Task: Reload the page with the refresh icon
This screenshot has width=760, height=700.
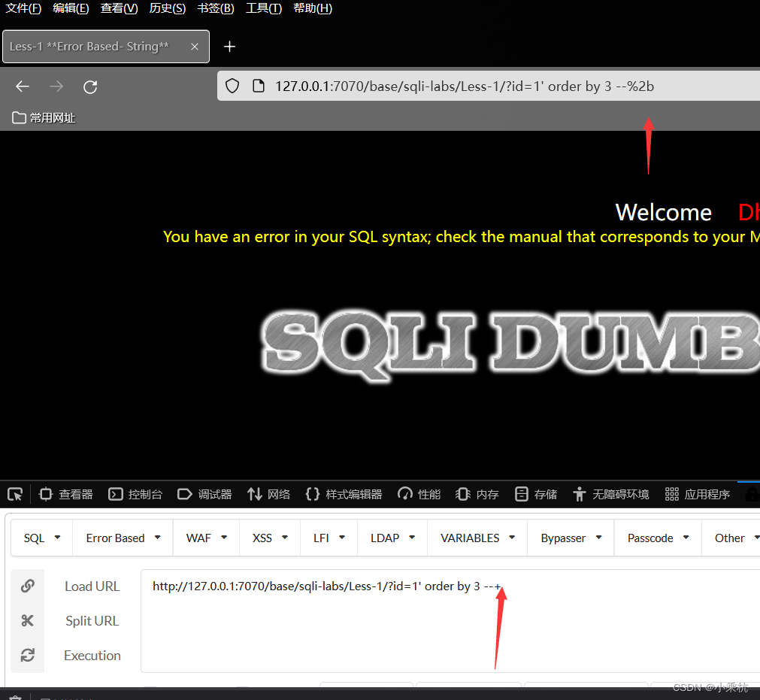Action: [x=90, y=86]
